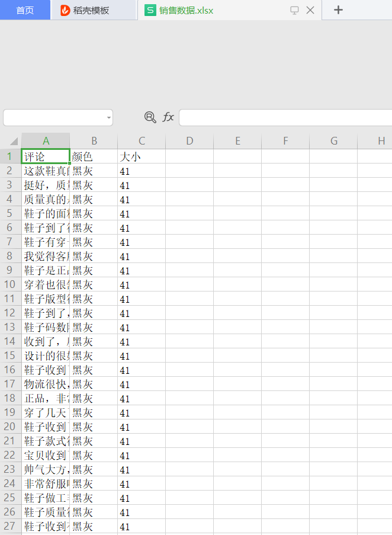Screen dimensions: 392x535
Task: Click cell starting with 鞋子有穿
Action: point(46,242)
